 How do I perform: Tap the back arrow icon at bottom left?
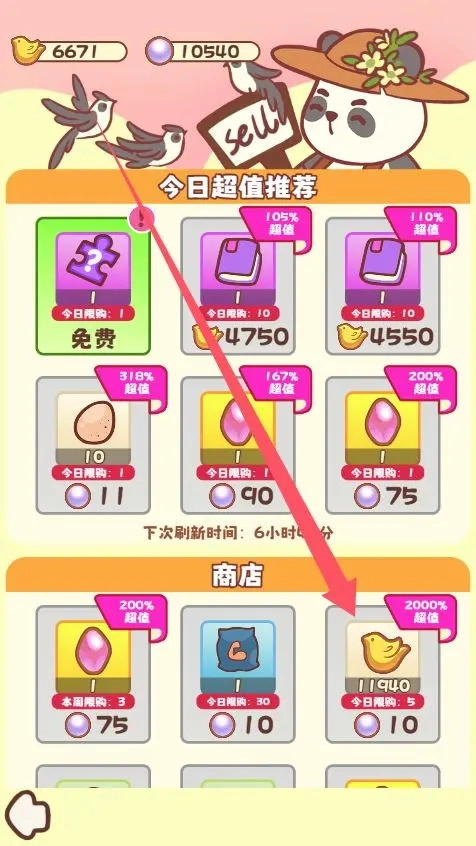pos(27,815)
